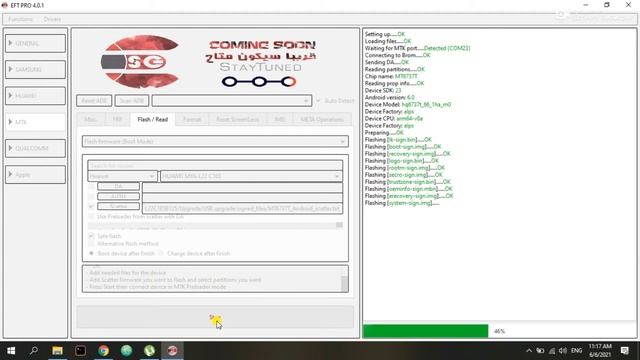This screenshot has width=640, height=360.
Task: Click the volume tray icon
Action: pyautogui.click(x=563, y=351)
